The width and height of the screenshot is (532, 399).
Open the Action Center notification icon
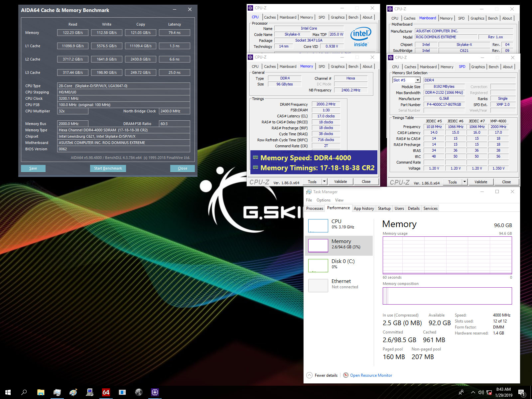[x=521, y=393]
